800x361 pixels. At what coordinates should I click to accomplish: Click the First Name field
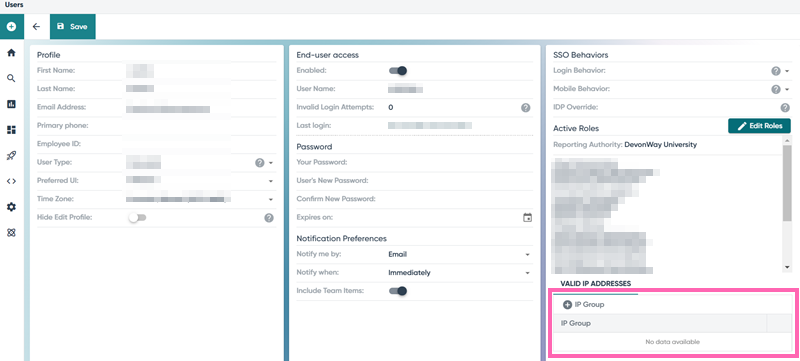201,70
